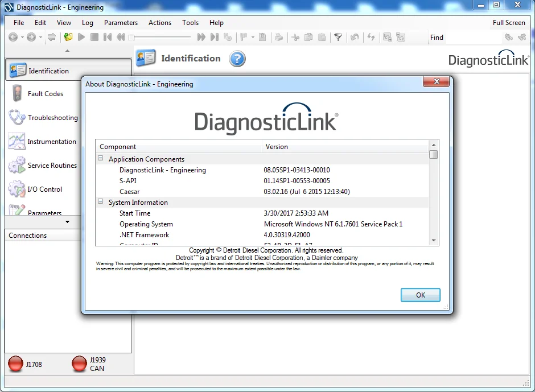Open the Log menu
The width and height of the screenshot is (535, 392).
click(x=87, y=23)
